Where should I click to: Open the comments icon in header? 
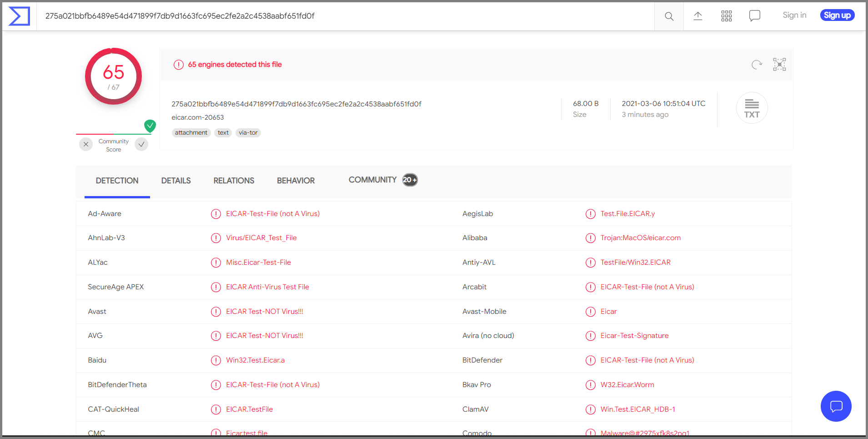(x=755, y=16)
